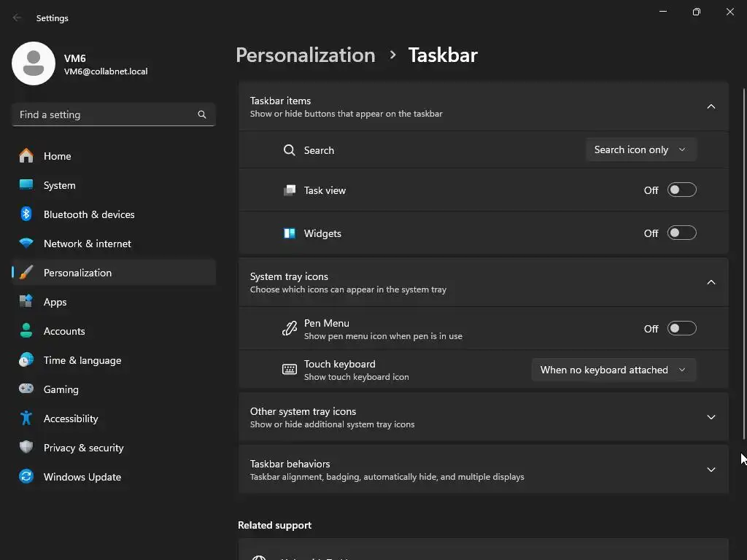Click the Personalization breadcrumb link
The width and height of the screenshot is (747, 560).
(x=305, y=55)
